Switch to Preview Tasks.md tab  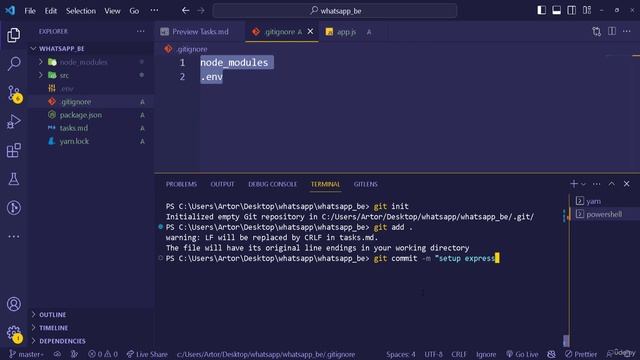pos(200,31)
